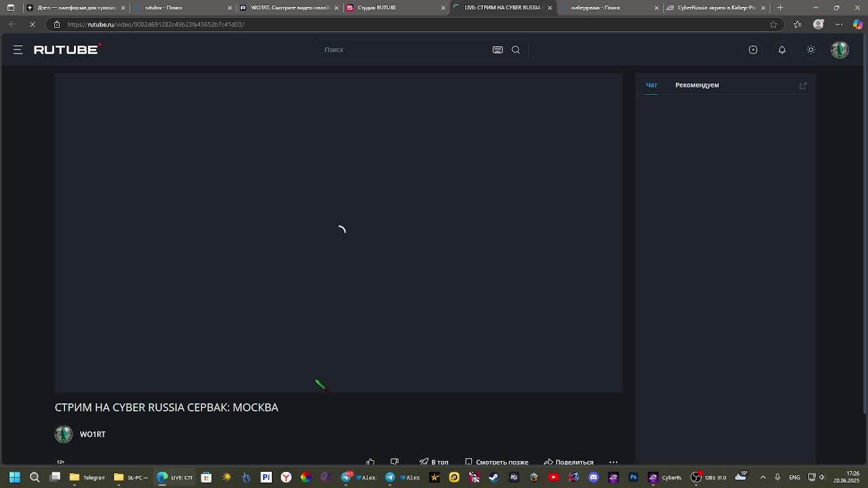Open the CyberRussia taskbar app
868x488 pixels.
click(x=665, y=477)
